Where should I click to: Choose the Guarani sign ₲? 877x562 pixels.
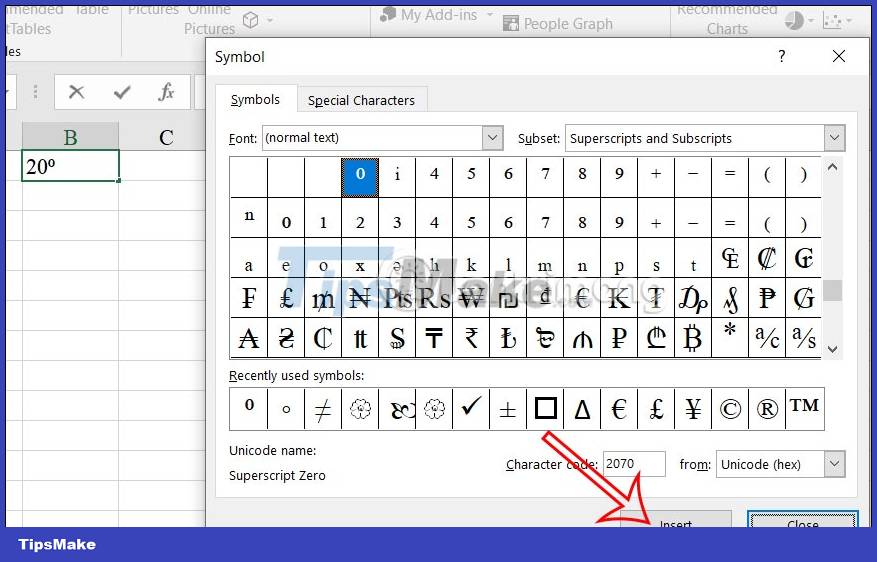[804, 299]
